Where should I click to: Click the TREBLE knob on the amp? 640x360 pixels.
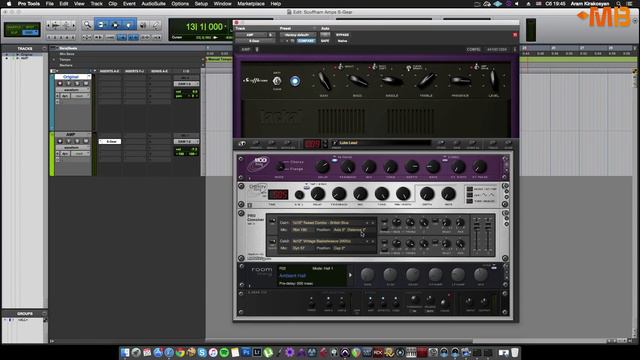point(426,81)
